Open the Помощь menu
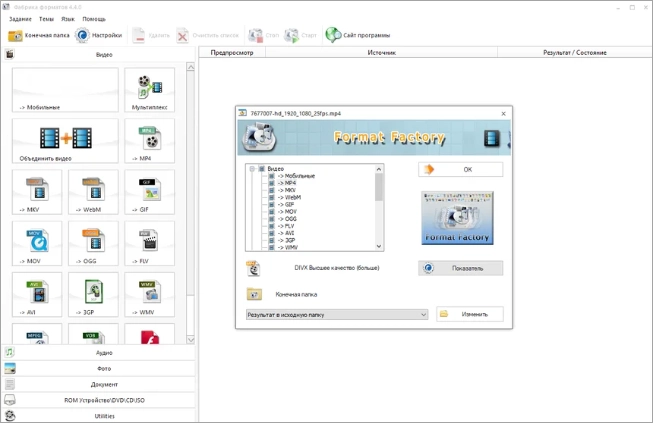The width and height of the screenshot is (653, 423). [x=94, y=19]
